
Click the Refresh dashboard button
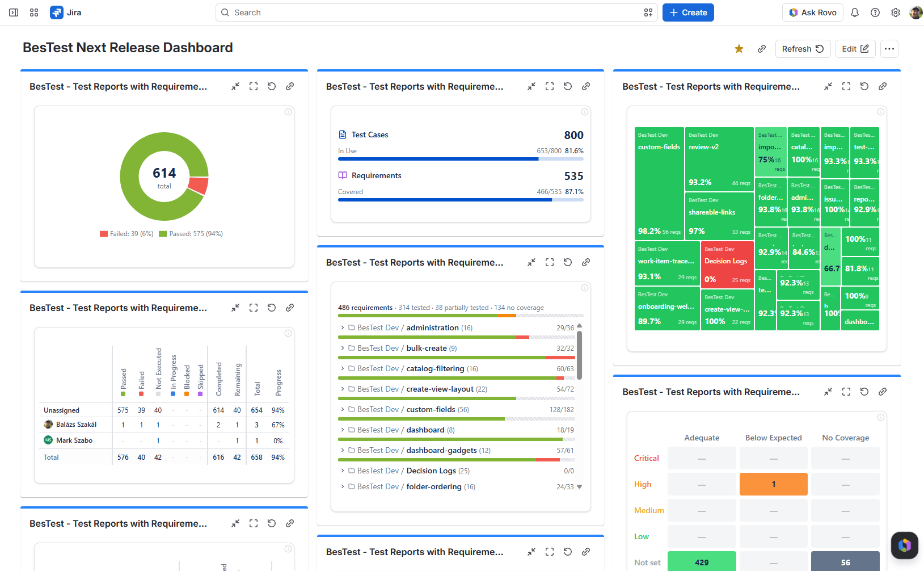(x=803, y=49)
